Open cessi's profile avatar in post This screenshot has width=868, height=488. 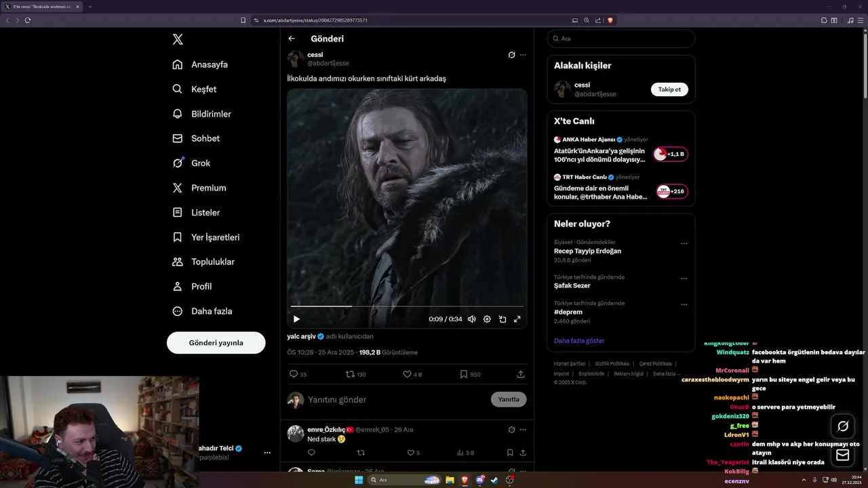click(296, 59)
